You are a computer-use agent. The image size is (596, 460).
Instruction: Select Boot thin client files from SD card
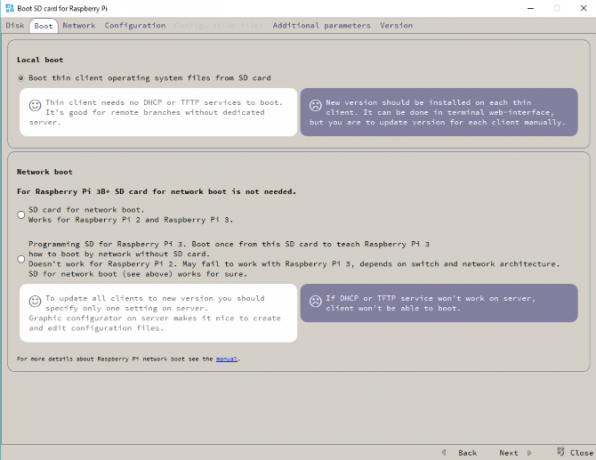pyautogui.click(x=21, y=78)
